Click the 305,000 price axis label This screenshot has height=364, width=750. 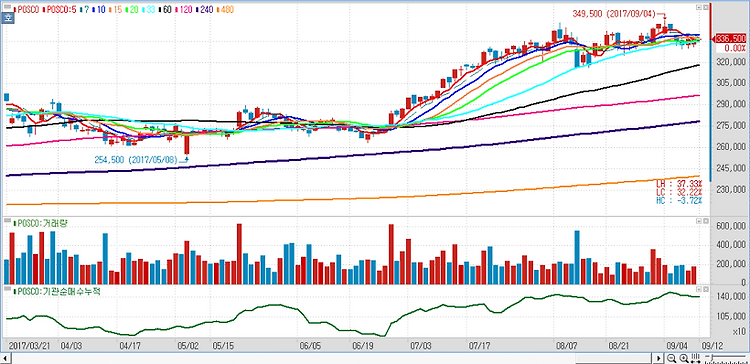coord(730,83)
